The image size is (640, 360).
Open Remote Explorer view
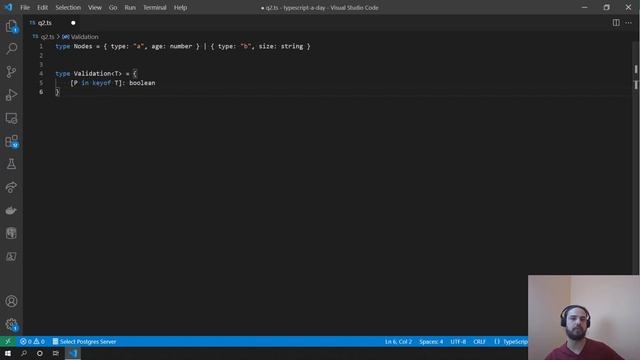pyautogui.click(x=11, y=118)
